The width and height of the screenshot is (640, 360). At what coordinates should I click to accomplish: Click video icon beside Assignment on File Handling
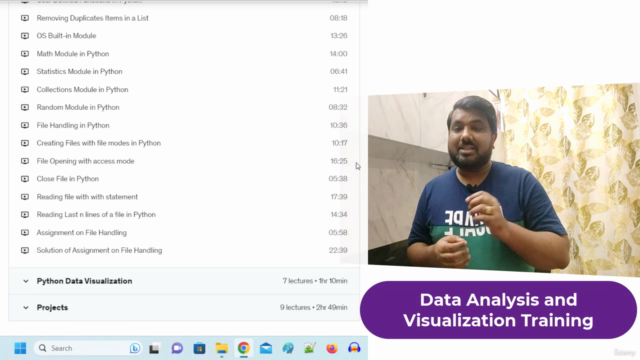click(x=25, y=233)
